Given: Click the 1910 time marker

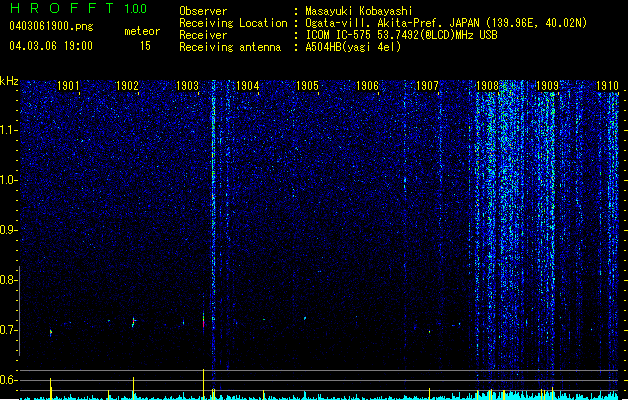Looking at the screenshot, I should pyautogui.click(x=607, y=85).
